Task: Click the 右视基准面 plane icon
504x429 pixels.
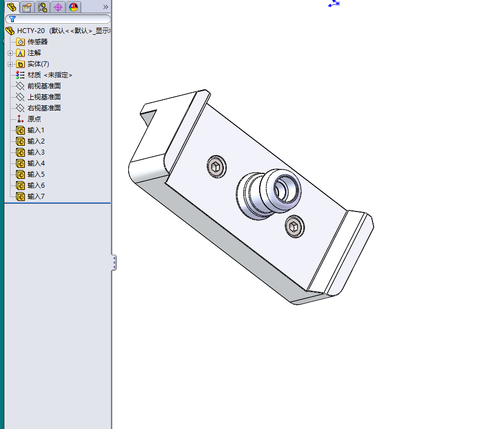Action: [x=20, y=108]
